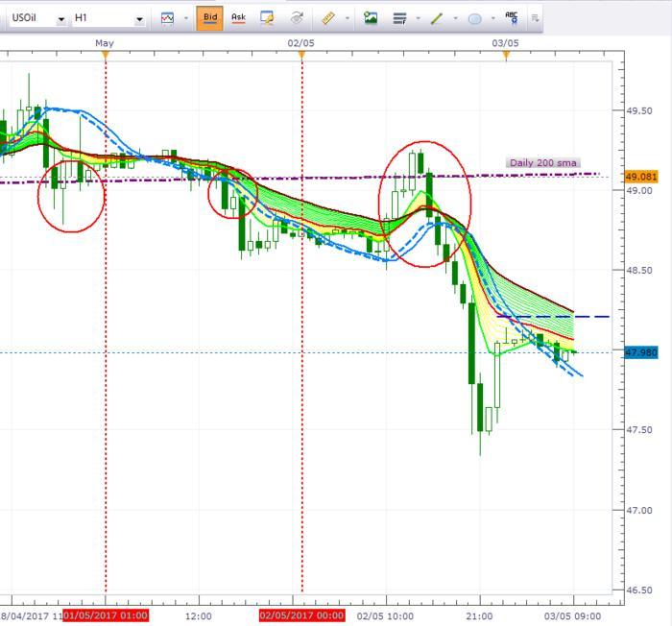Click the 47.50 price axis label
Image resolution: width=672 pixels, height=626 pixels.
[639, 430]
